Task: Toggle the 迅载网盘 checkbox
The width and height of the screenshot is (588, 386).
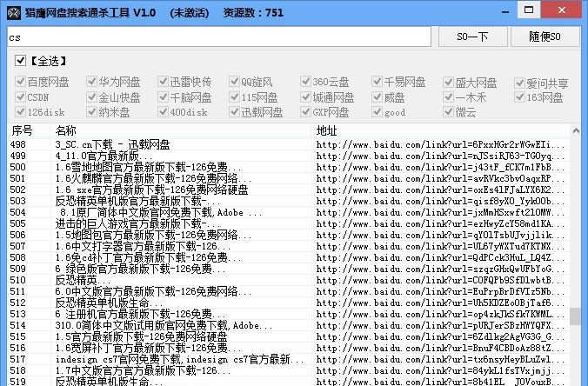Action: coord(234,111)
